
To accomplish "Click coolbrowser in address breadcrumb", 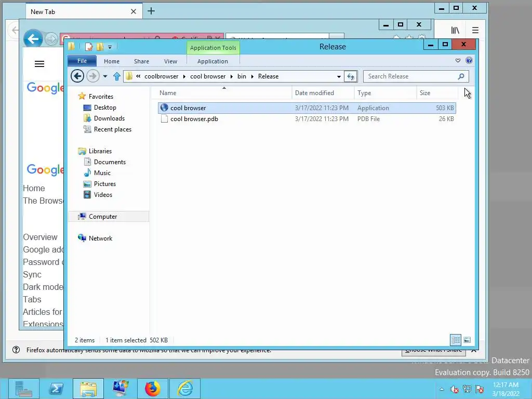I will pos(161,76).
